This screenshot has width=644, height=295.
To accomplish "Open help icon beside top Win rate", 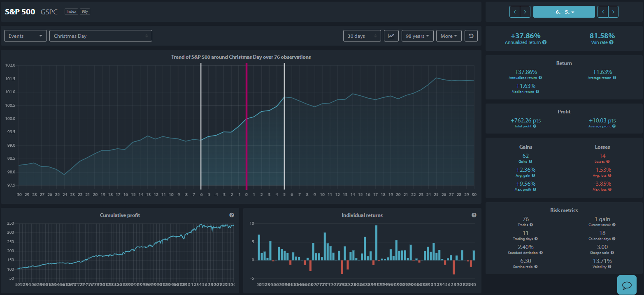I will (x=611, y=42).
